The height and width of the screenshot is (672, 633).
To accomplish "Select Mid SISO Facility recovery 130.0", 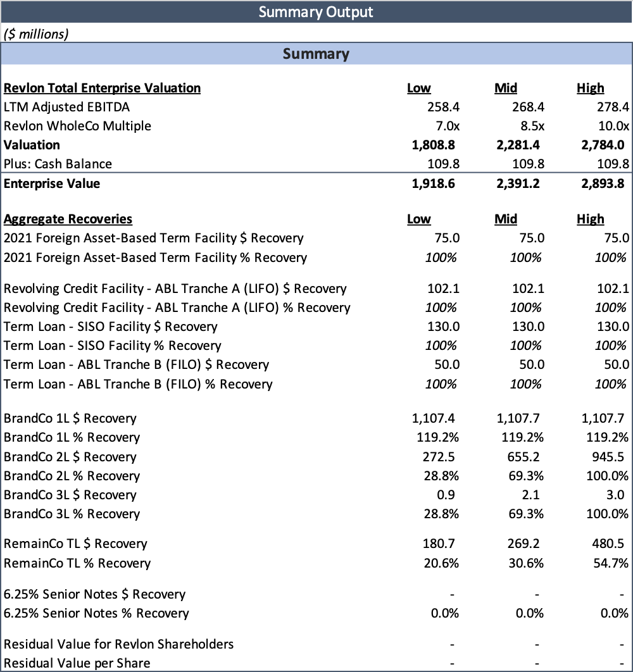I will point(528,327).
